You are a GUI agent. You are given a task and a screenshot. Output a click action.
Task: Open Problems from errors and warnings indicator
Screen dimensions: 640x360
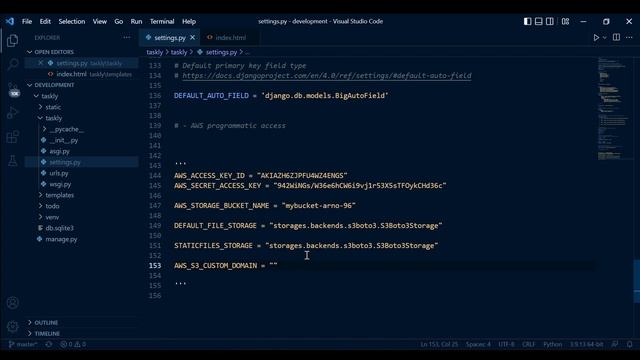pos(73,344)
